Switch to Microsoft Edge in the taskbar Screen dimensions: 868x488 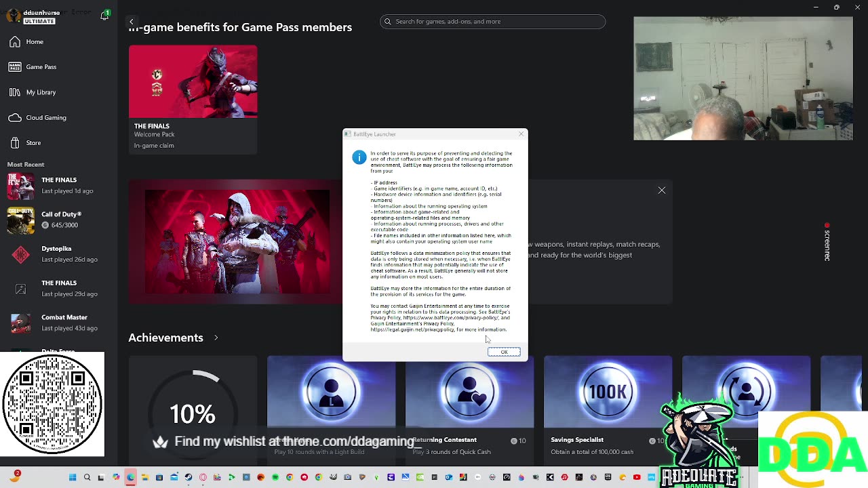click(130, 478)
